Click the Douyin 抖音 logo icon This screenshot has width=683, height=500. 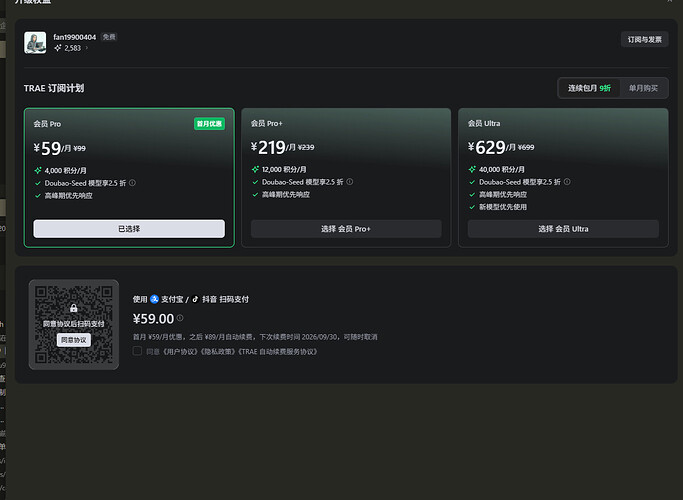tap(195, 299)
